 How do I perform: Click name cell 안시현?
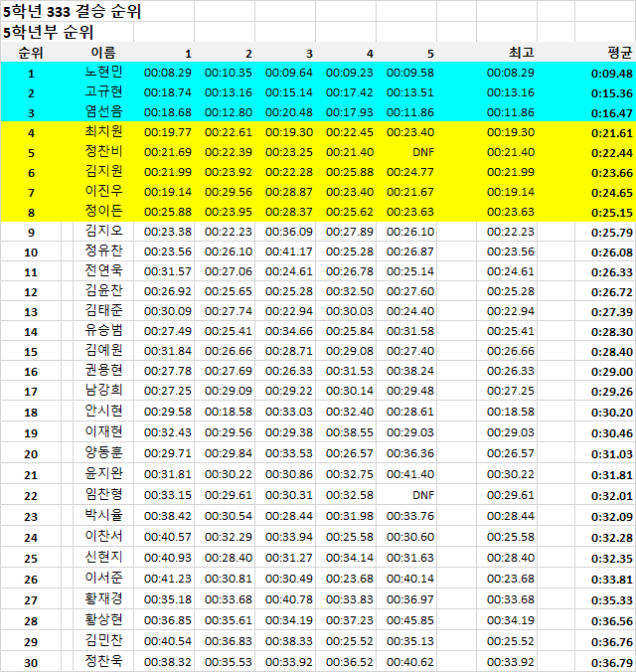tap(103, 411)
